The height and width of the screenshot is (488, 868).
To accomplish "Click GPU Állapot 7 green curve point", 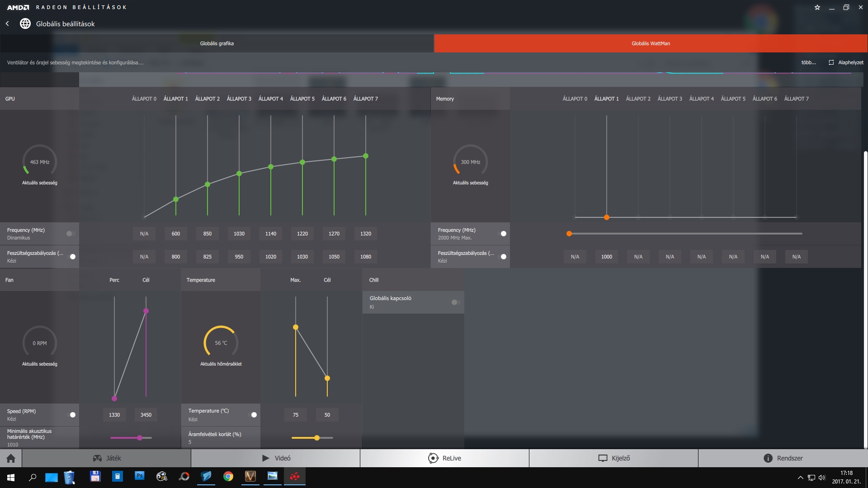I will tap(366, 156).
